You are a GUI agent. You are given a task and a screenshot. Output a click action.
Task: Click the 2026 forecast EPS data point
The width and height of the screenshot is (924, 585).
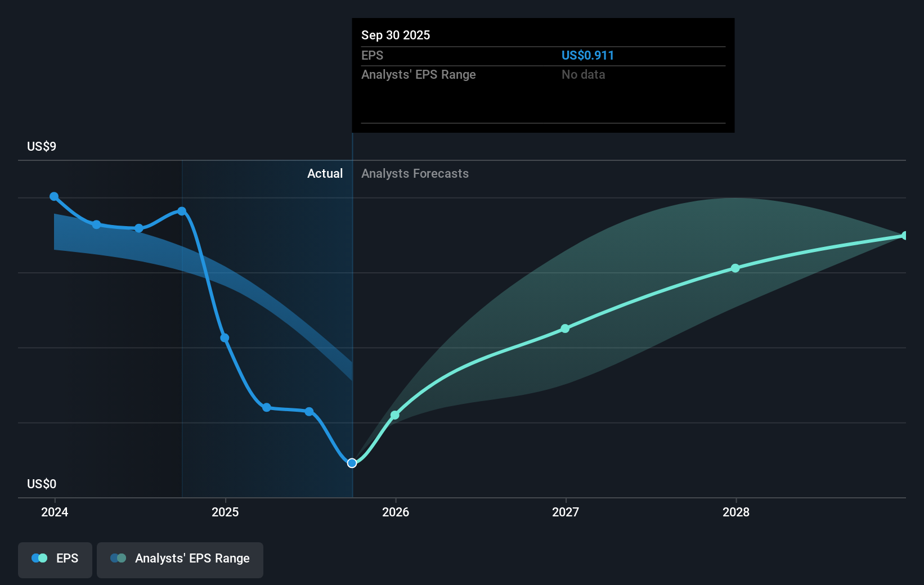395,415
